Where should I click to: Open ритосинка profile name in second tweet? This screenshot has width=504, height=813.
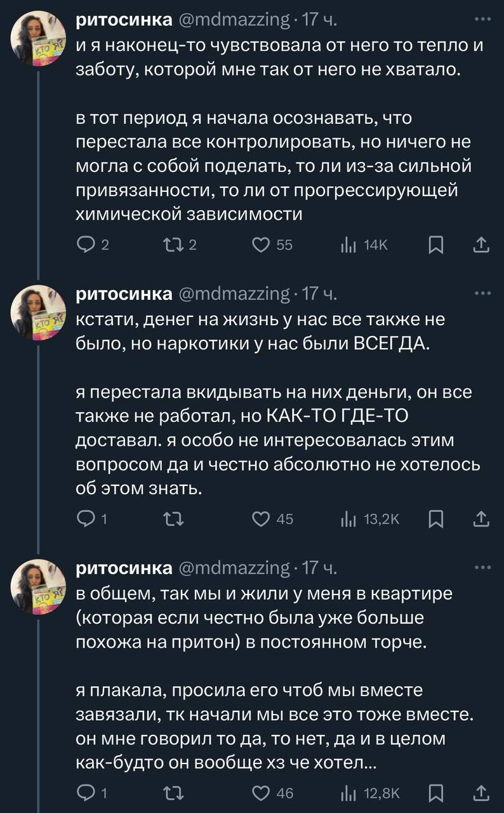coord(124,294)
